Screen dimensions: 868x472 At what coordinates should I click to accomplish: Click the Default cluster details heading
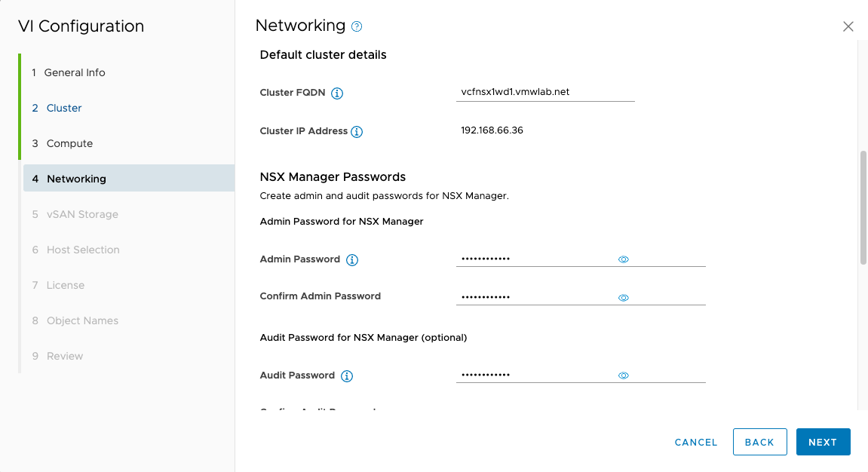pyautogui.click(x=324, y=55)
